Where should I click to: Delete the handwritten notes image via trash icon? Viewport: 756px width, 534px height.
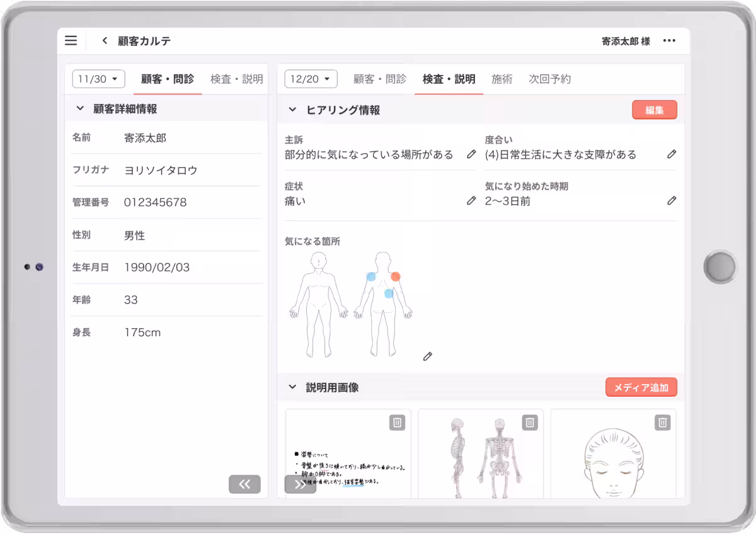coord(396,423)
